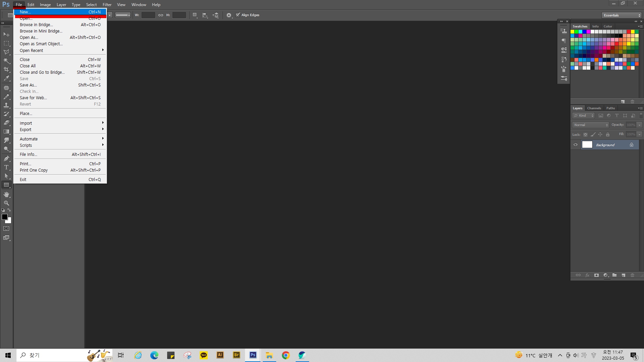Toggle lock all padlock
The width and height of the screenshot is (644, 362).
click(x=608, y=134)
